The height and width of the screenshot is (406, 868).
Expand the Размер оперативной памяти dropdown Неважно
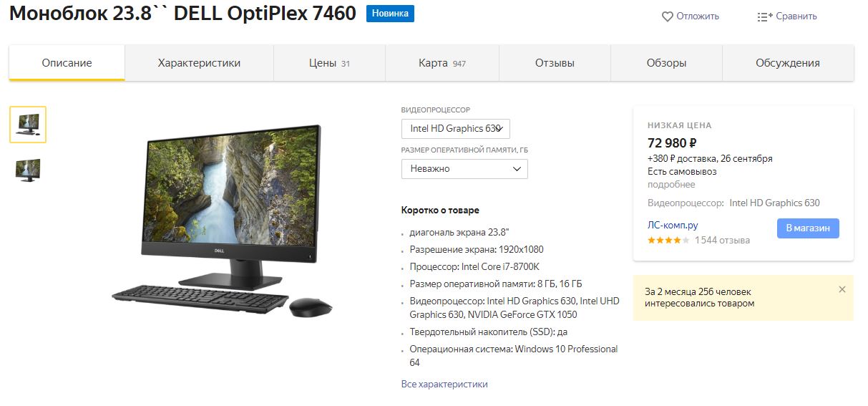point(464,169)
